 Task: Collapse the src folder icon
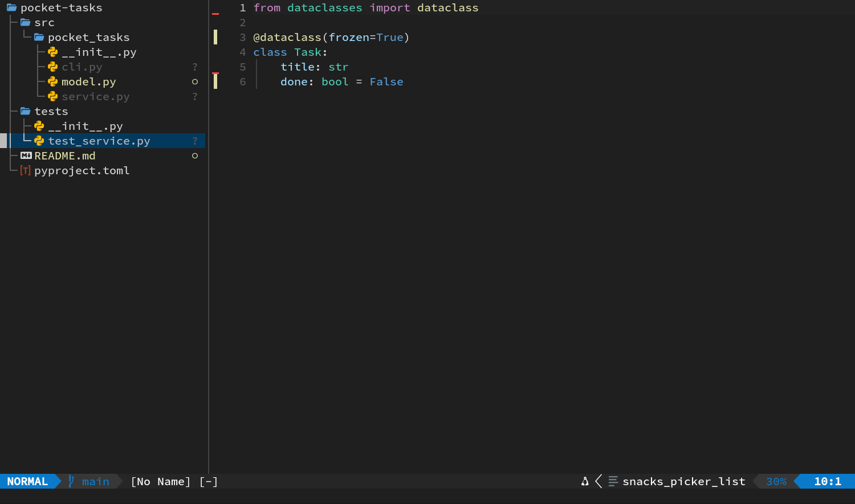point(26,23)
